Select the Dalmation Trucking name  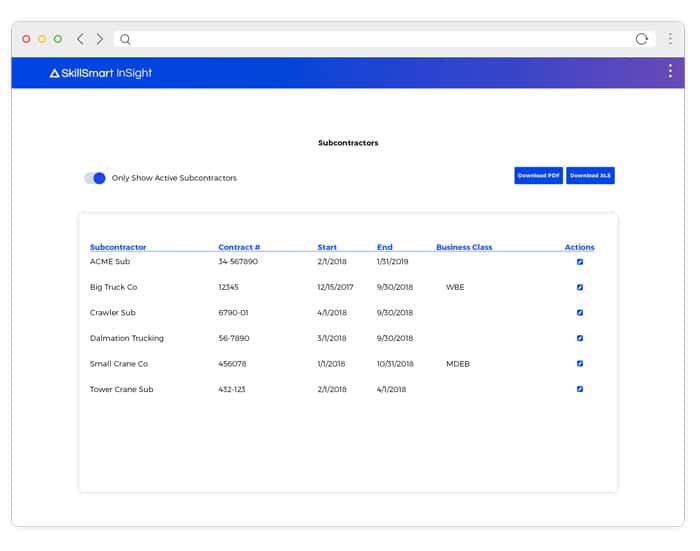[x=127, y=338]
